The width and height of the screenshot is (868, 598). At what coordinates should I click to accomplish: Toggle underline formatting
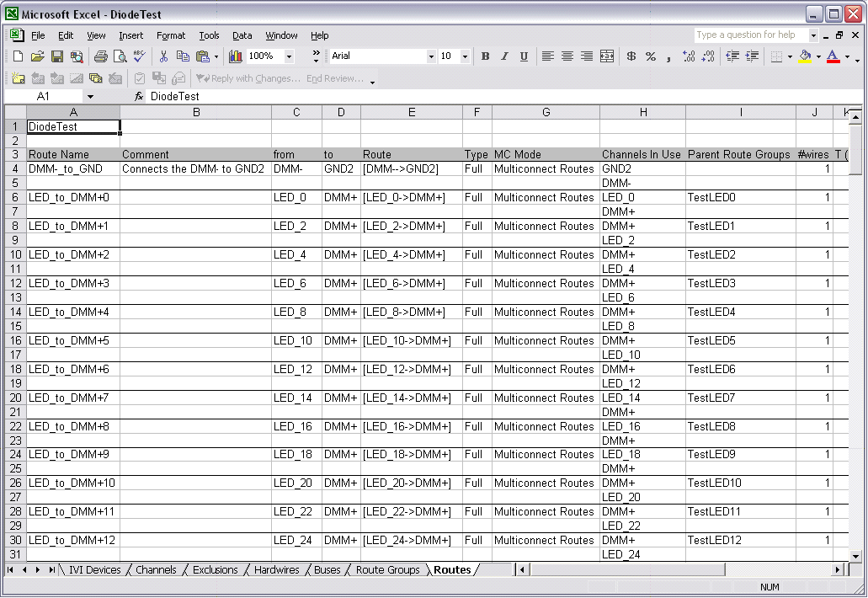pos(524,56)
